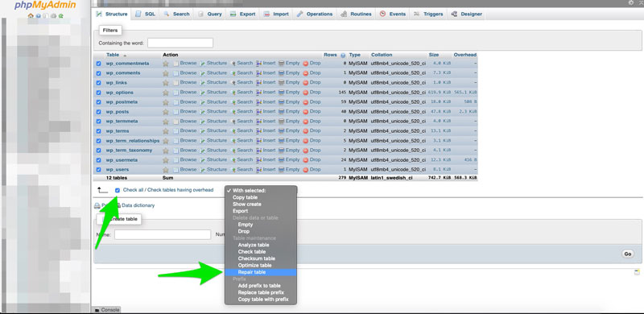Open the wp_options table name link
The image size is (644, 314).
(x=119, y=93)
